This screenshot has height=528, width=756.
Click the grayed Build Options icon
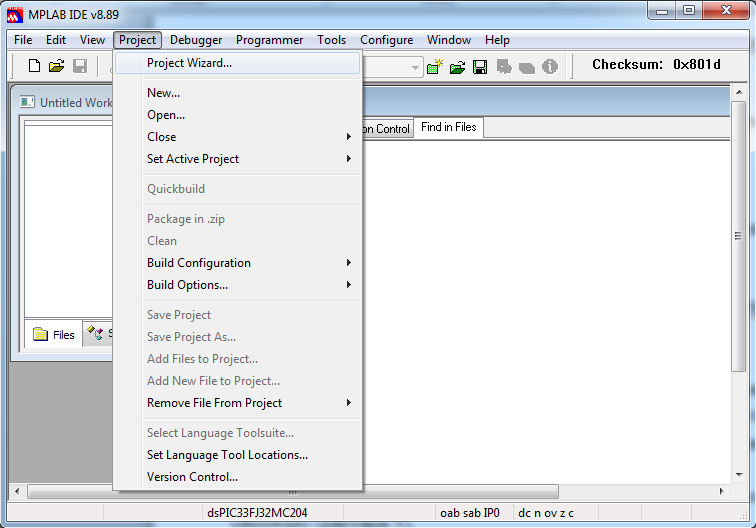504,67
